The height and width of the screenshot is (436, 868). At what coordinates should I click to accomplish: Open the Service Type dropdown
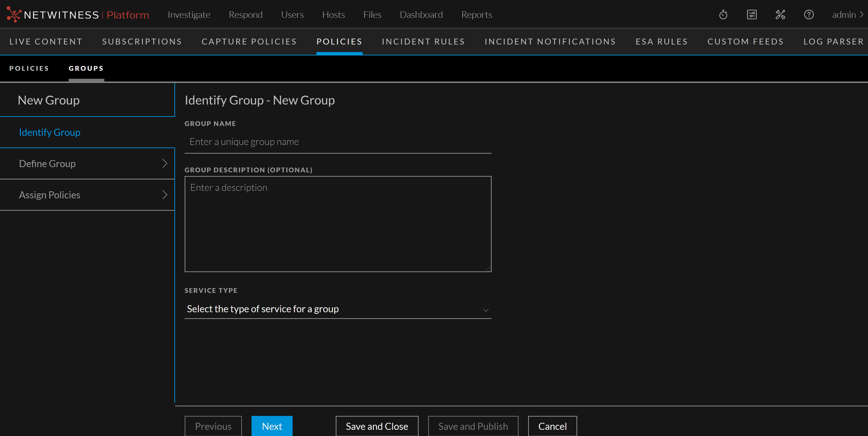tap(338, 309)
